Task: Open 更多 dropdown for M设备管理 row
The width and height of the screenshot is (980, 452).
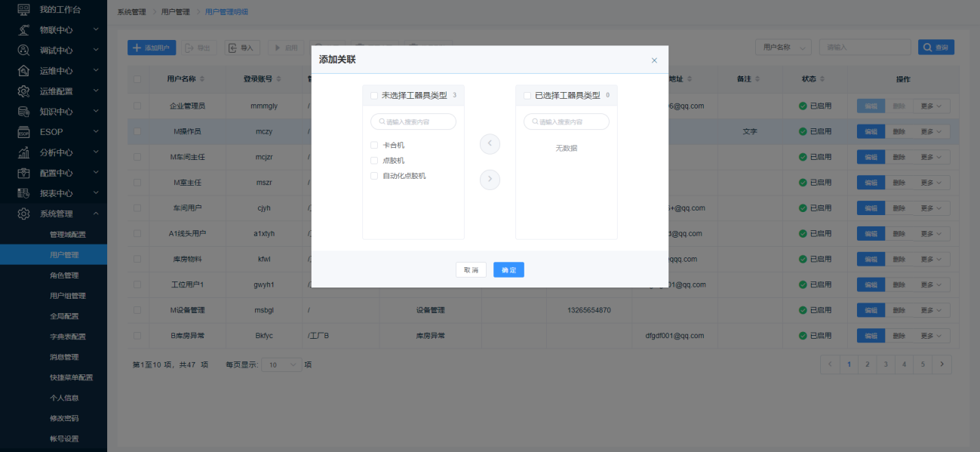Action: 931,310
